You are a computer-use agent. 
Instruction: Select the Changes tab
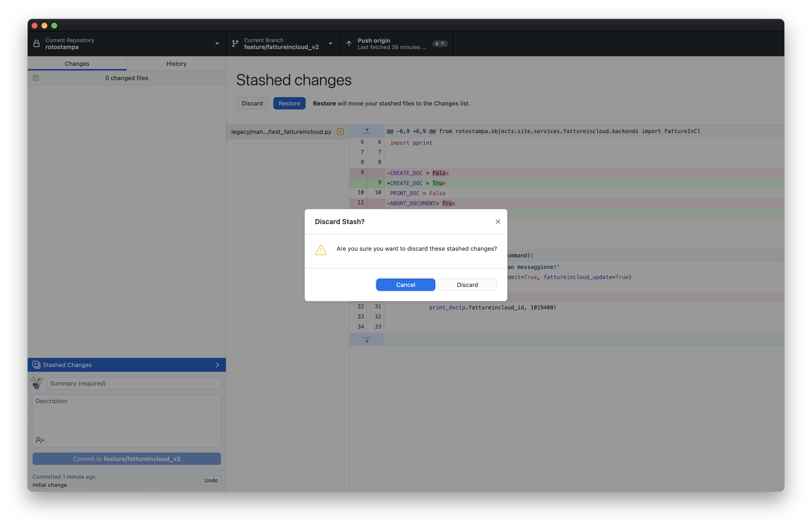tap(77, 64)
